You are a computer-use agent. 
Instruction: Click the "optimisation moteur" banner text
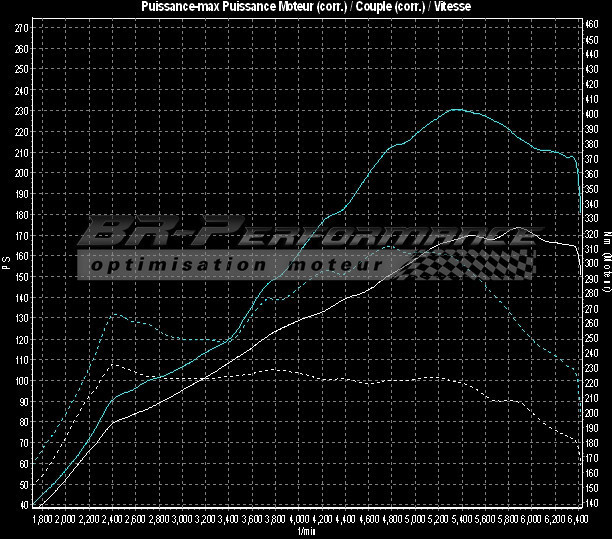235,266
